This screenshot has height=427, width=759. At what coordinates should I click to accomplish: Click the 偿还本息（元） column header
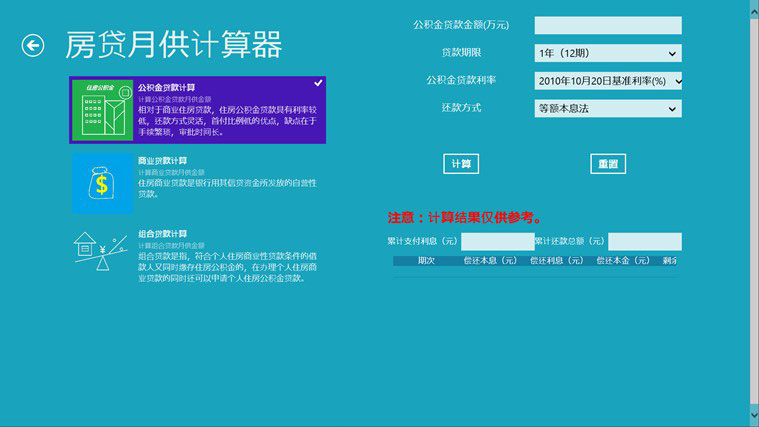coord(490,260)
